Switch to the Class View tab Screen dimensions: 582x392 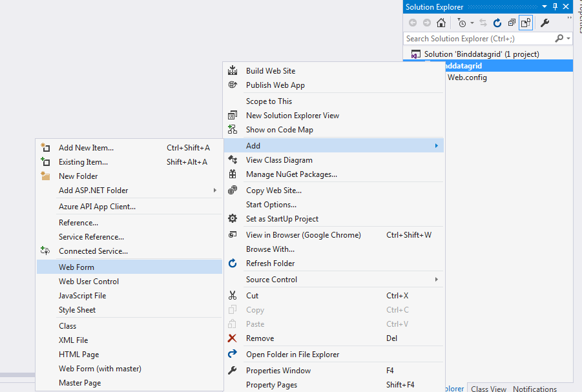point(488,388)
